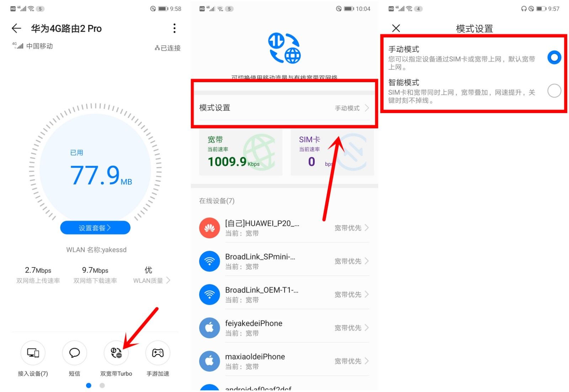569x392 pixels.
Task: Tap the dual-network Turbo logo at top
Action: [x=284, y=48]
